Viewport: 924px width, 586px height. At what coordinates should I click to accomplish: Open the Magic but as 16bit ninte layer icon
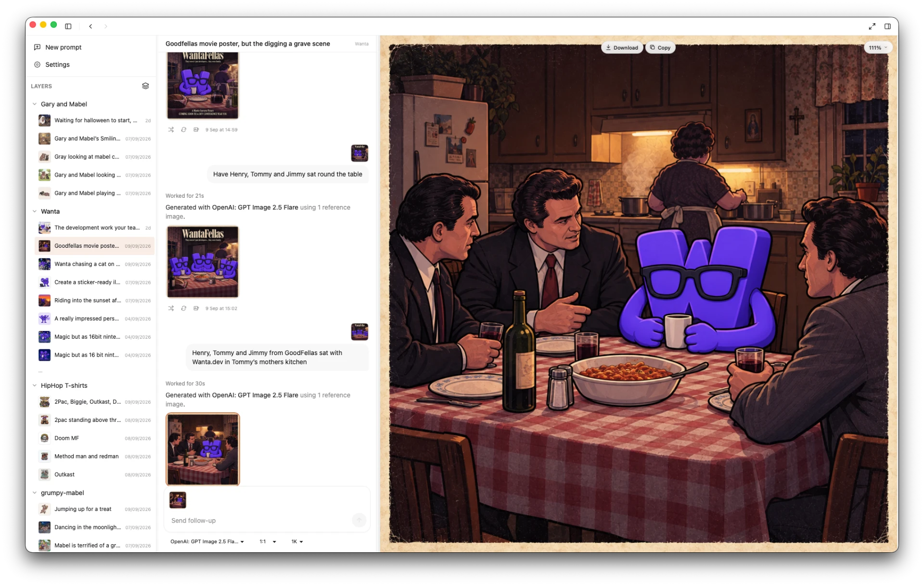point(44,337)
